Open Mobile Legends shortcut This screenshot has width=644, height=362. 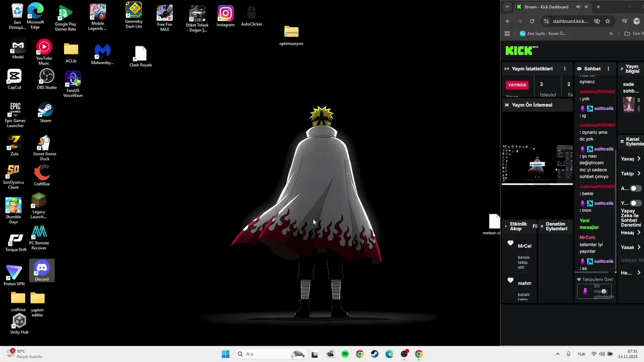tap(98, 17)
